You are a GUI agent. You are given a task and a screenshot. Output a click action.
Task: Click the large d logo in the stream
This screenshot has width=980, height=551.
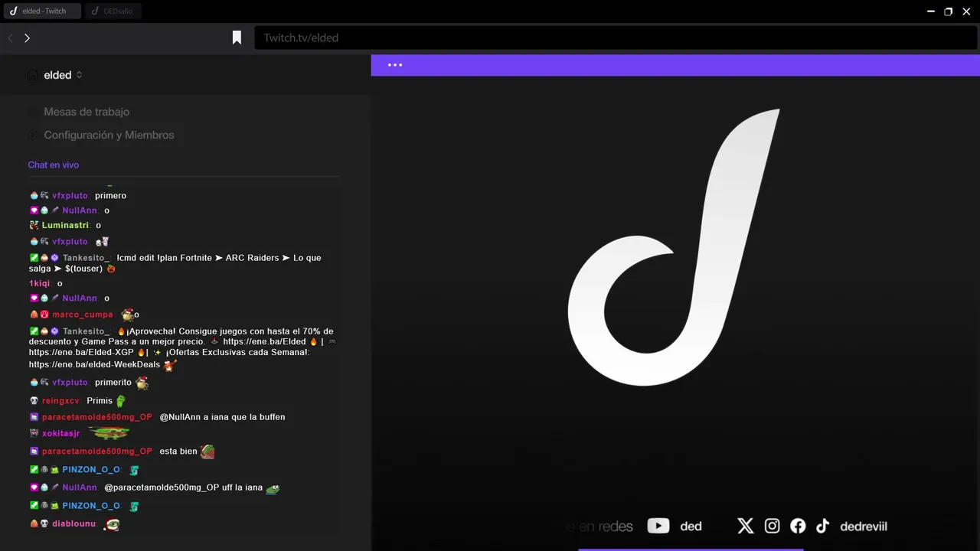(674, 247)
